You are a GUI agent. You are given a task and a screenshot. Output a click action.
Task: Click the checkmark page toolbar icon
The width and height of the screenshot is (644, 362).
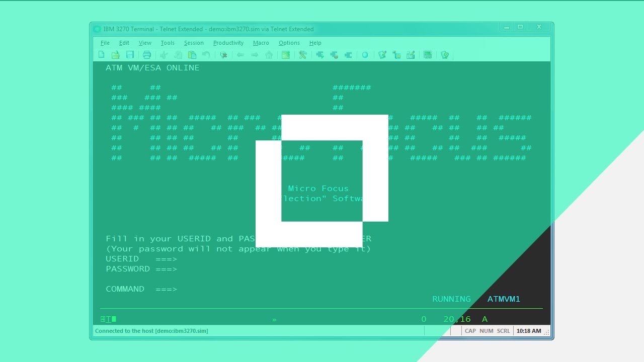(382, 55)
